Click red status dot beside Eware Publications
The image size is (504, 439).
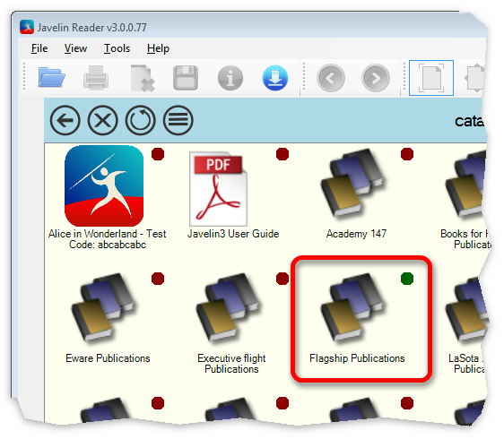pos(158,279)
